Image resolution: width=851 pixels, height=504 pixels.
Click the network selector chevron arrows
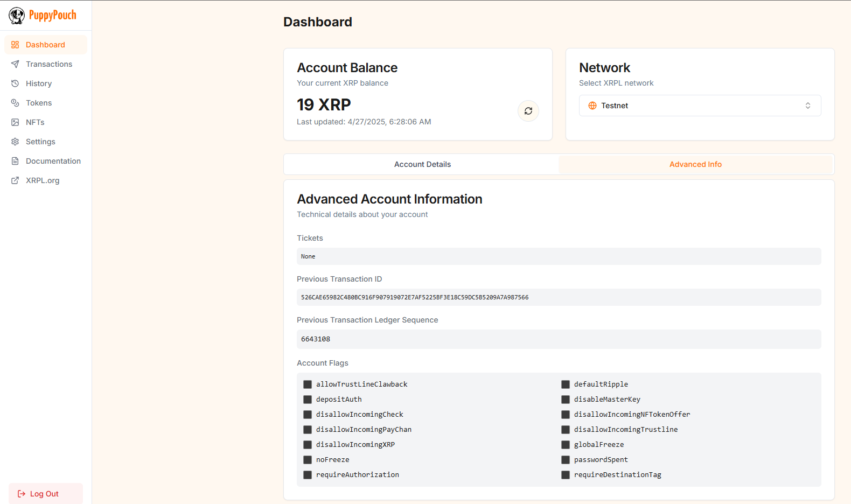(808, 106)
